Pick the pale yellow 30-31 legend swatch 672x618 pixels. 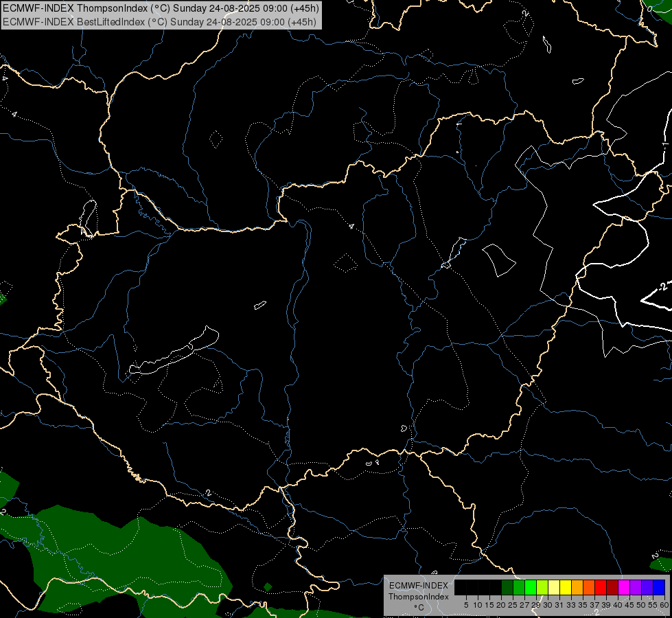click(554, 587)
